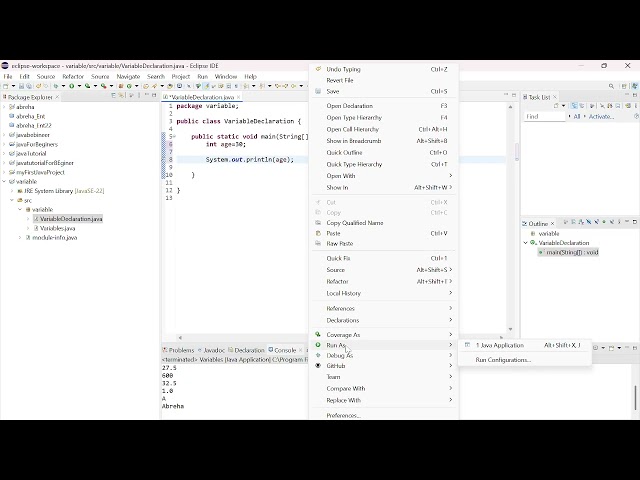The width and height of the screenshot is (640, 480).
Task: Collapse the src folder node
Action: click(x=12, y=200)
